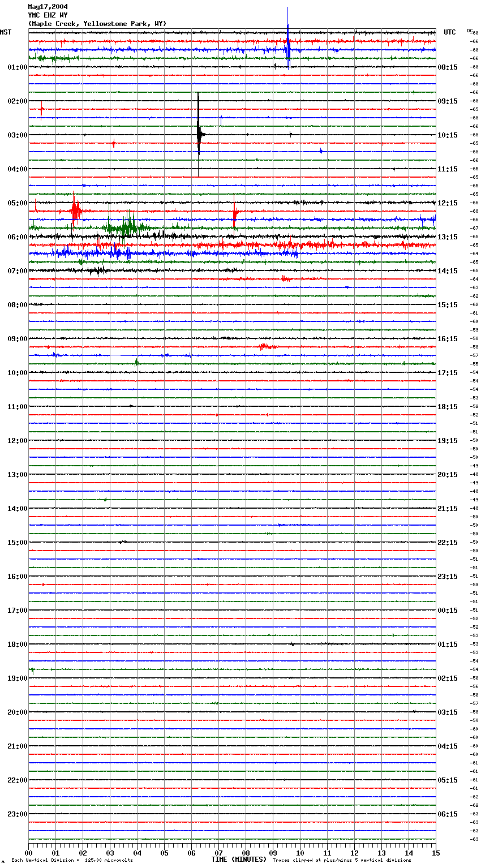Click minute 12 on the bottom axis
This screenshot has height=868, width=481.
click(x=354, y=853)
